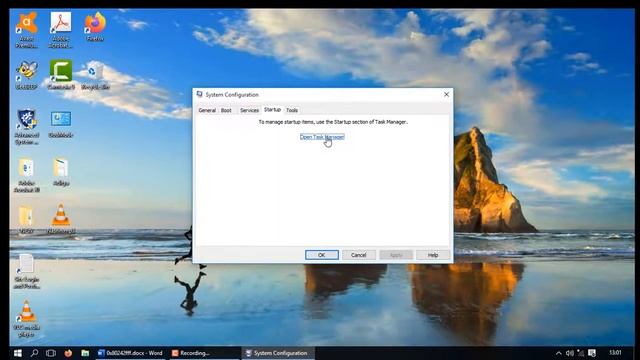This screenshot has height=360, width=640.
Task: Switch to the Boot tab
Action: coord(226,110)
